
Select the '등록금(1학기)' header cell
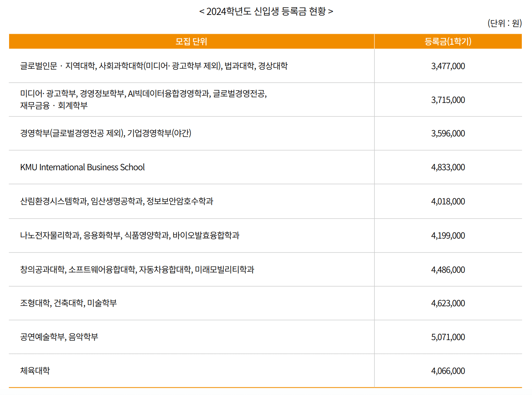click(x=448, y=41)
